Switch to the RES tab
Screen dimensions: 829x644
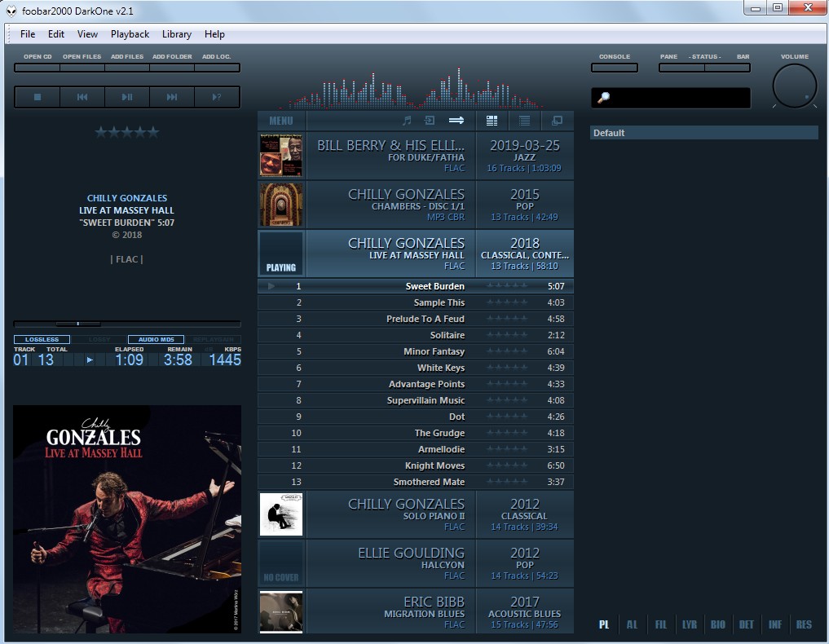pyautogui.click(x=804, y=624)
